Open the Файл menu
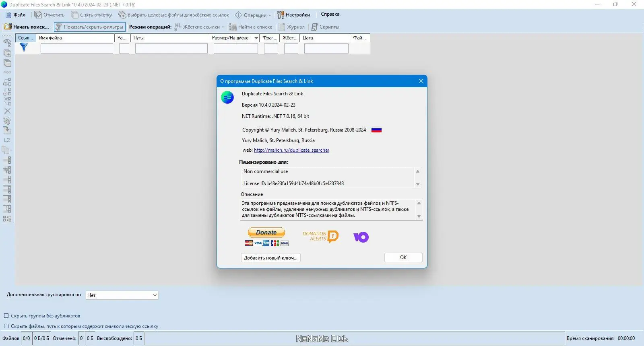644x346 pixels. click(15, 15)
